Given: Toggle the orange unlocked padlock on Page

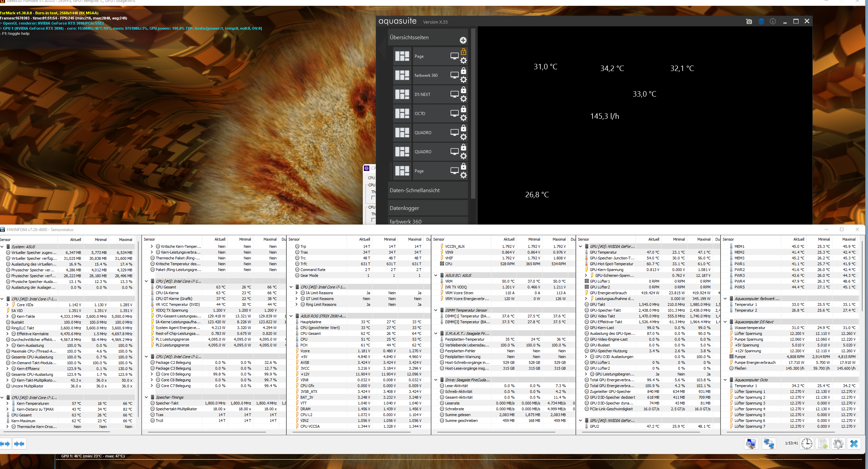Looking at the screenshot, I should [x=464, y=52].
